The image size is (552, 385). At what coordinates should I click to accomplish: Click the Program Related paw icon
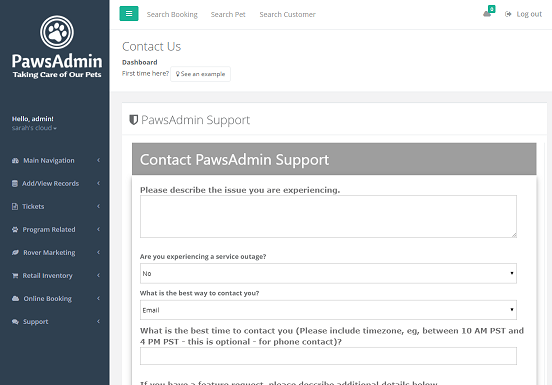[x=15, y=229]
